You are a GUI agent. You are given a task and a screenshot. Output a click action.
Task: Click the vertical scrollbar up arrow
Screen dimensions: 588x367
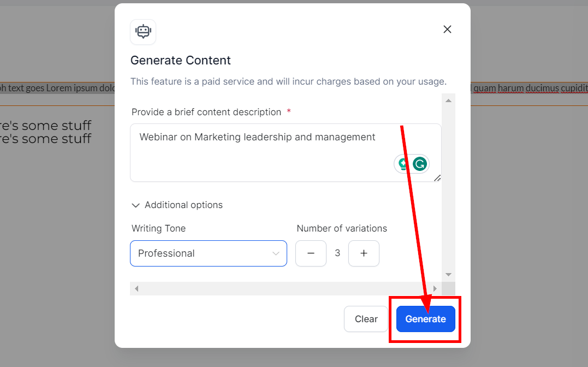tap(448, 100)
